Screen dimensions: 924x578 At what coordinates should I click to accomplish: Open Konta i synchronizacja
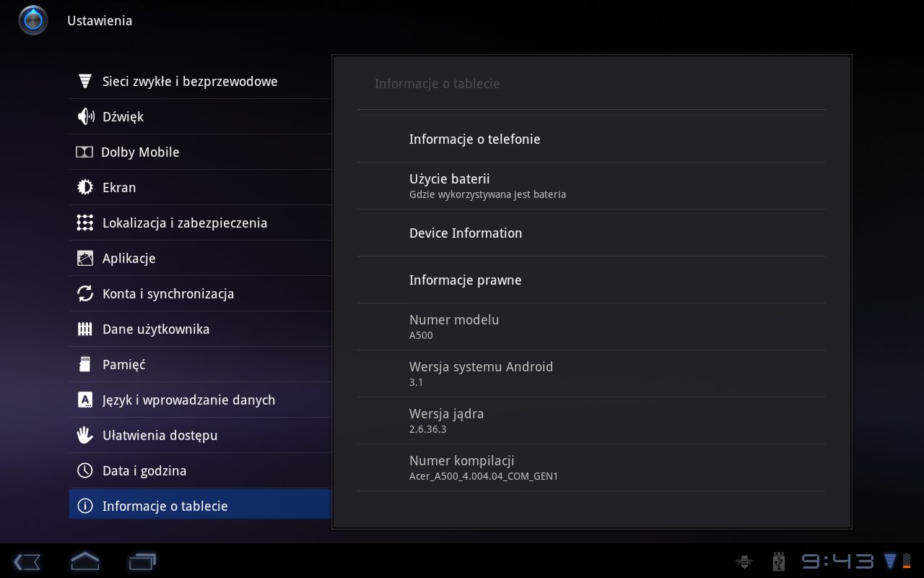[200, 293]
